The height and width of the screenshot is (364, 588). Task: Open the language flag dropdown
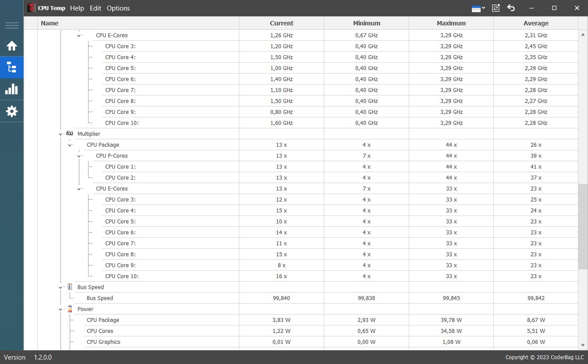point(478,8)
